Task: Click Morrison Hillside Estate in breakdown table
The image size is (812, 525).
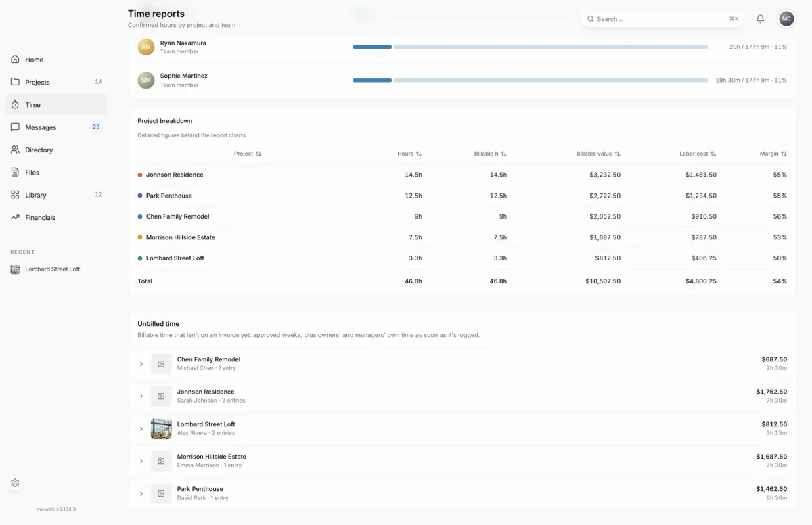Action: pos(181,237)
